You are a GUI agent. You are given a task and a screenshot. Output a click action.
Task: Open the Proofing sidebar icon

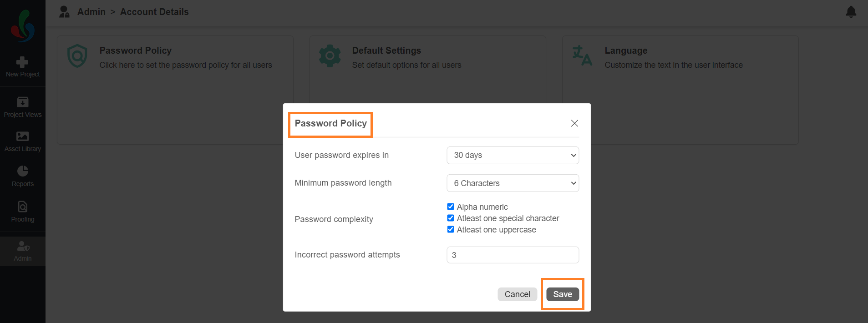coord(22,207)
